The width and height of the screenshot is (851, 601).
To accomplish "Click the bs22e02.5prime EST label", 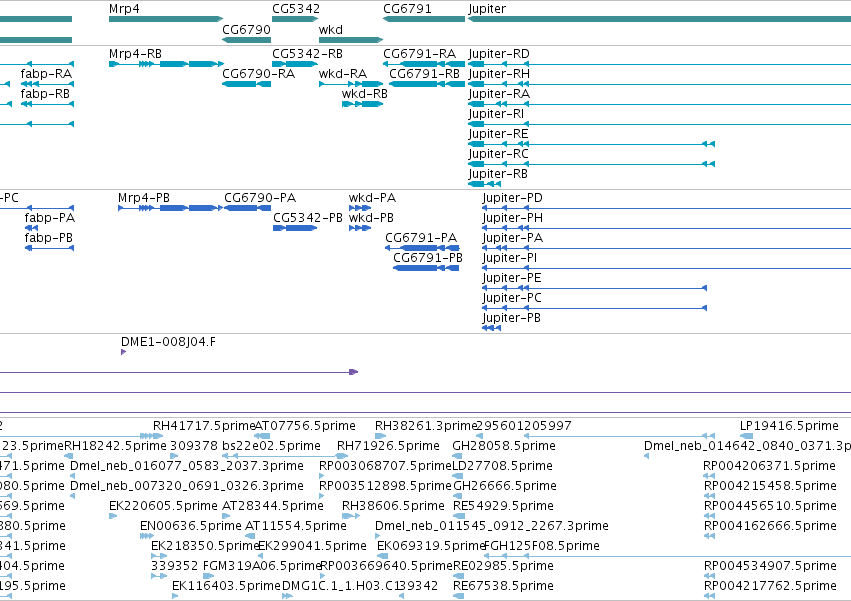I will (271, 446).
